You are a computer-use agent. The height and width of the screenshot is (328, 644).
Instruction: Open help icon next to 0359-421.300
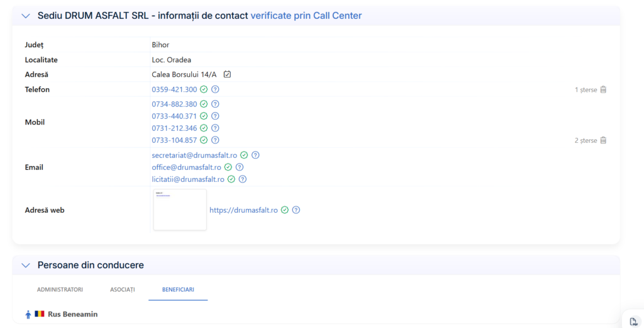tap(215, 89)
